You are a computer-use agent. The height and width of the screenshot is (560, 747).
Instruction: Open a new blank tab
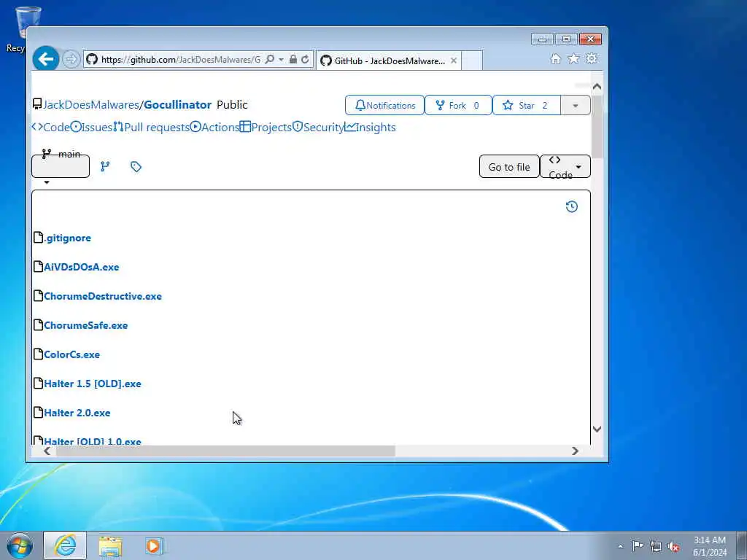(x=472, y=61)
